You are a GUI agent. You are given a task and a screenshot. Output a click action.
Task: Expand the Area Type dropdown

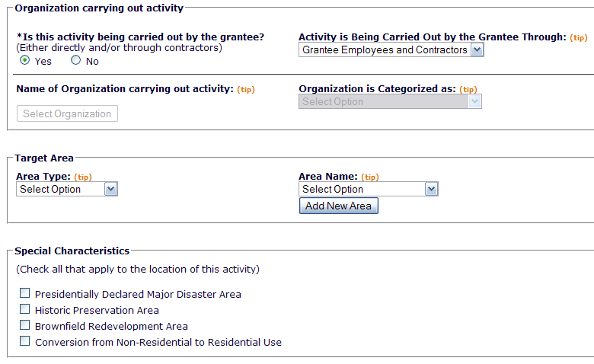(66, 190)
